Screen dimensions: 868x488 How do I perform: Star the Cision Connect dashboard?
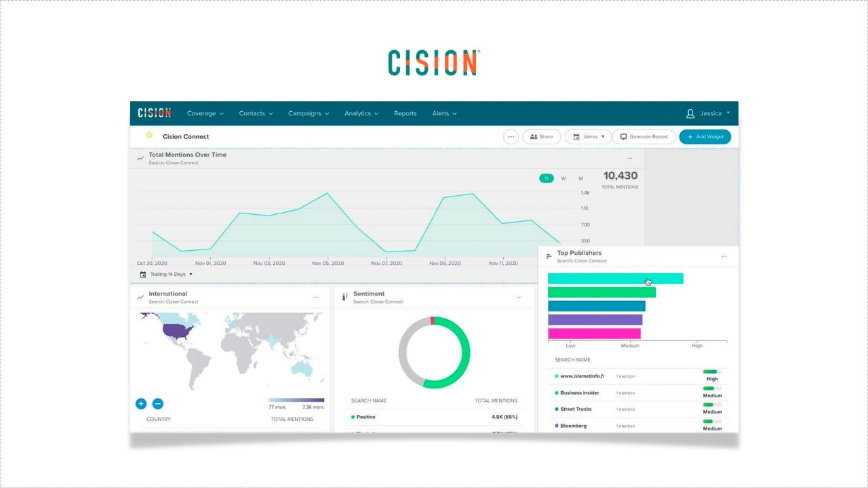(x=149, y=136)
